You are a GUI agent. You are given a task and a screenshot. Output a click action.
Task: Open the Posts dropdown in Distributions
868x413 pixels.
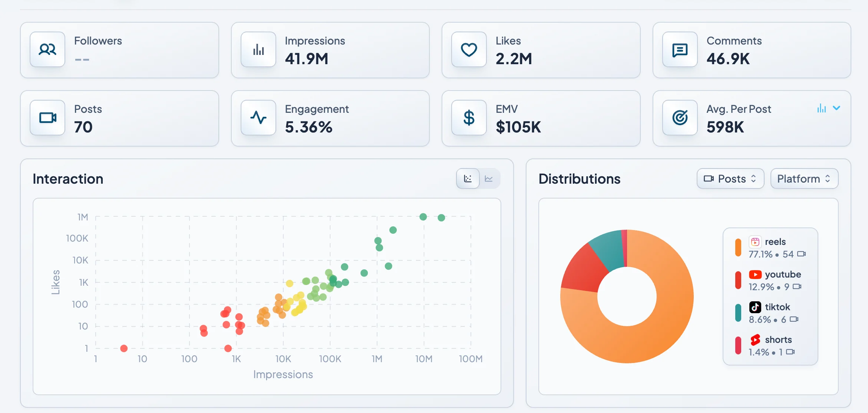pyautogui.click(x=730, y=179)
